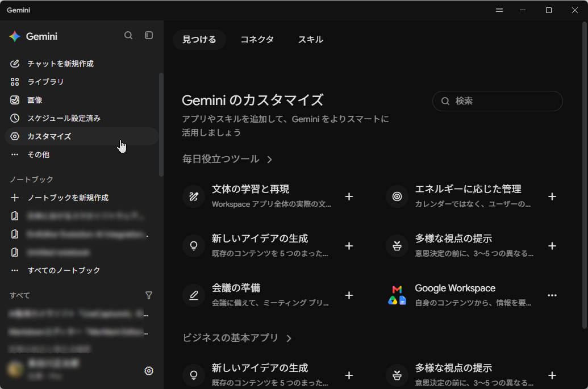The height and width of the screenshot is (389, 588).
Task: Start new chat via チャットを新規作成
Action: pyautogui.click(x=82, y=64)
